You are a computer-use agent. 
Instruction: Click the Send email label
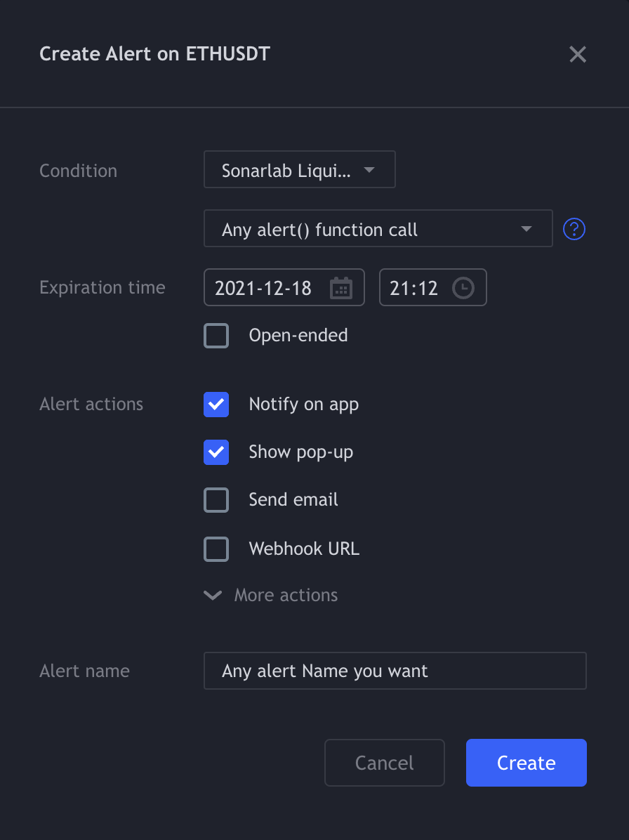pos(293,500)
